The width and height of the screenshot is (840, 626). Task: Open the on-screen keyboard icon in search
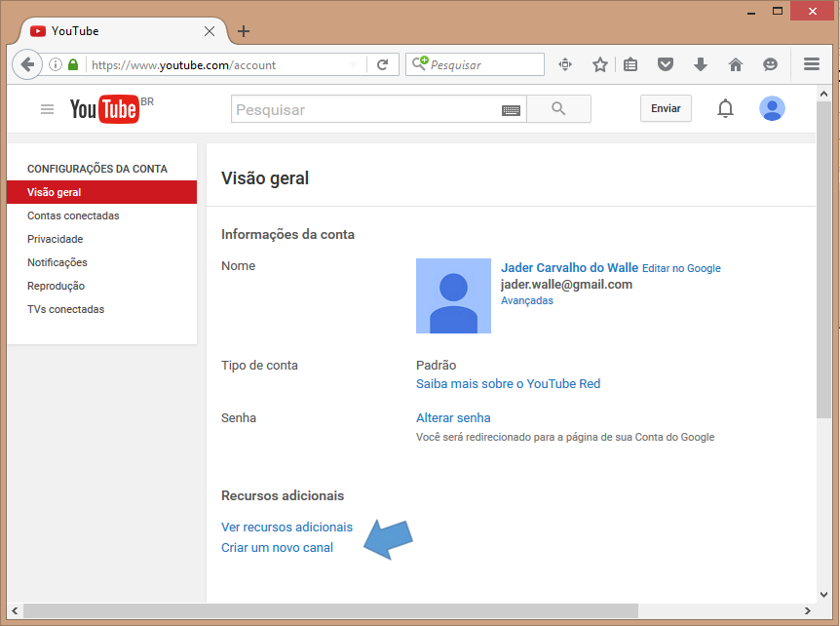point(511,110)
